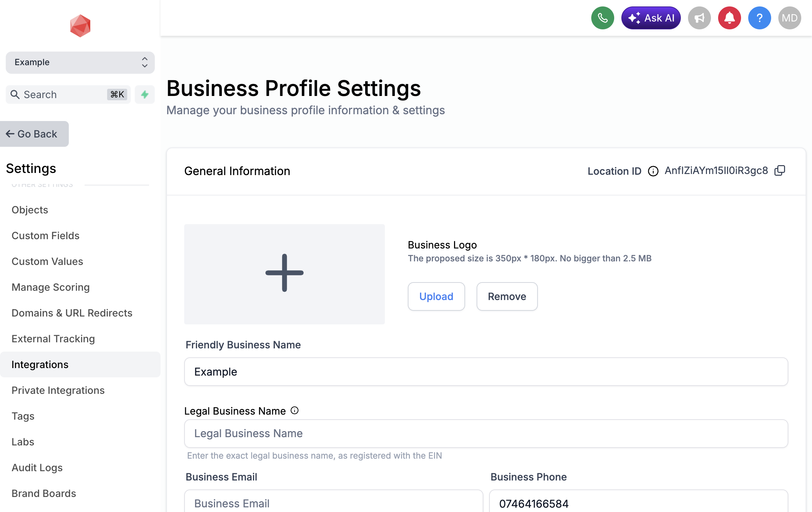The height and width of the screenshot is (512, 812).
Task: Open the red bell notifications
Action: (729, 18)
